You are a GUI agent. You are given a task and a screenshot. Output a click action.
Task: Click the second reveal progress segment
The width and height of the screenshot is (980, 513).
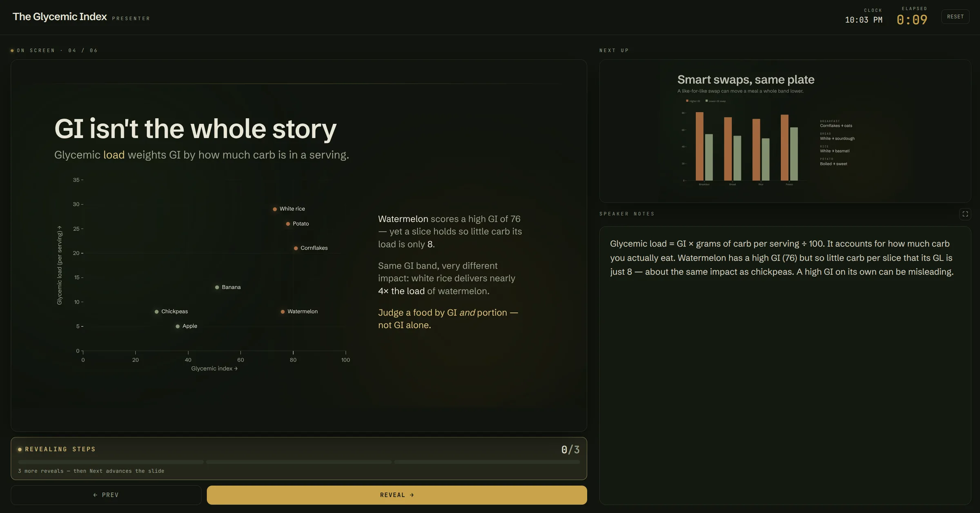point(298,462)
